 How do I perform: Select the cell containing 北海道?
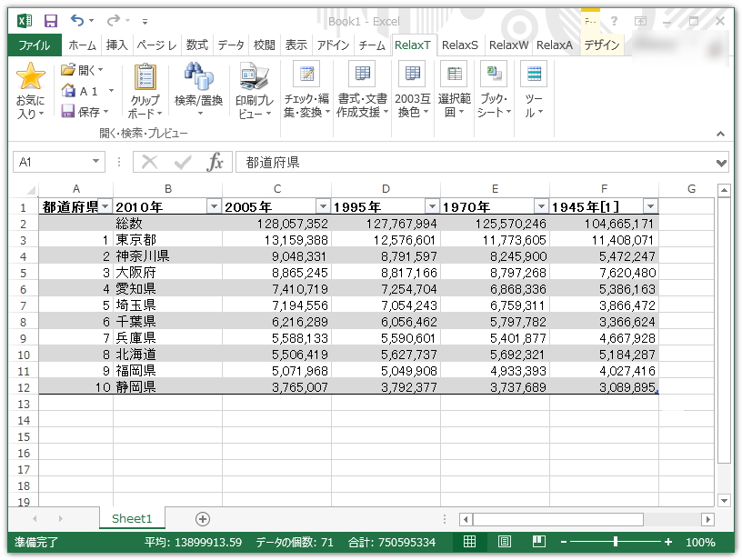point(167,355)
